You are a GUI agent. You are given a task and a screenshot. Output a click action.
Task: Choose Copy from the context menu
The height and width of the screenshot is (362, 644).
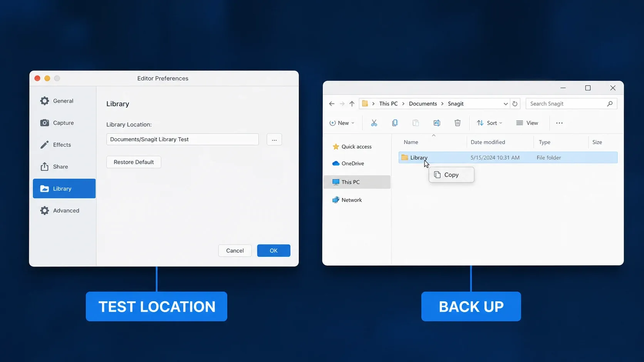451,175
